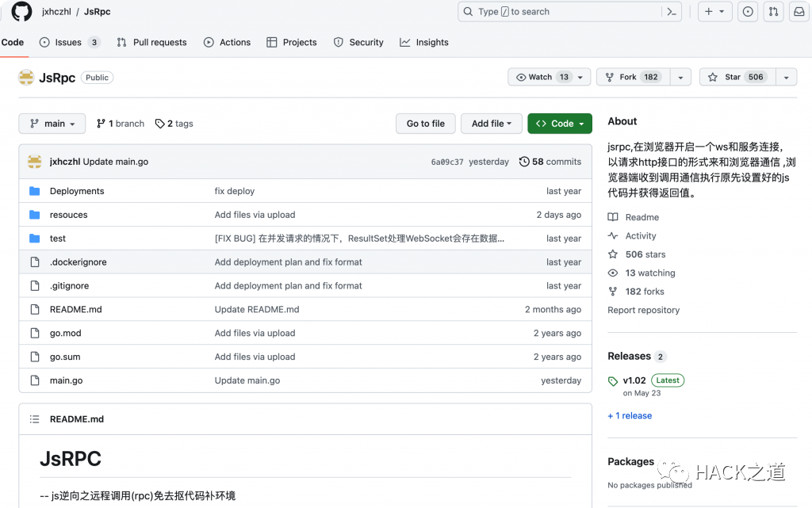Click the commit history clock icon
The width and height of the screenshot is (812, 508).
click(x=524, y=162)
